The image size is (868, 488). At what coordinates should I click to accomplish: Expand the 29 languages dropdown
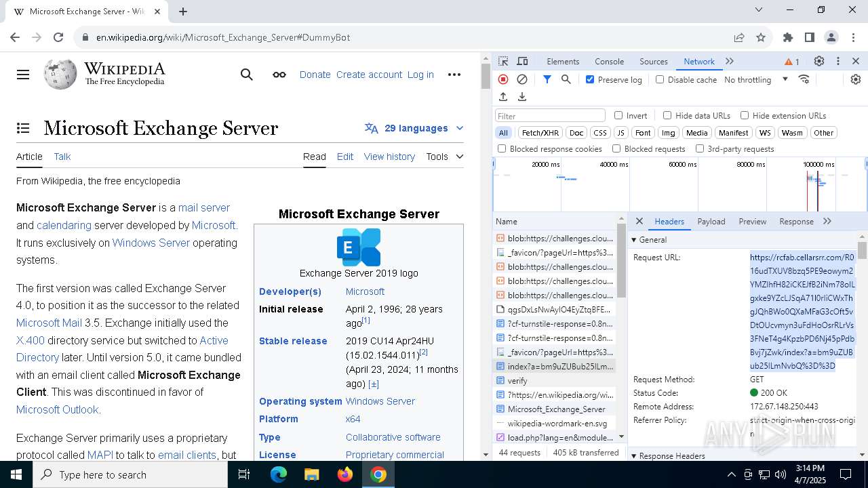[414, 128]
